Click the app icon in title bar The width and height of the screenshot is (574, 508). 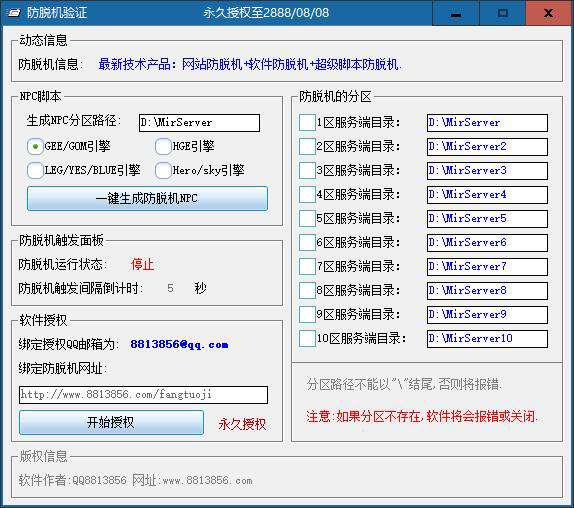point(14,13)
